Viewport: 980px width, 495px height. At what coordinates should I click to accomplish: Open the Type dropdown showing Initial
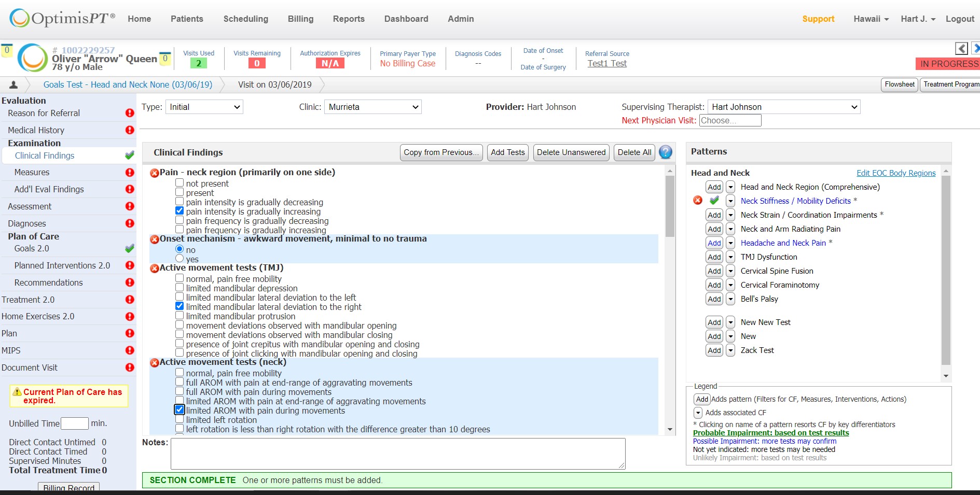tap(204, 107)
